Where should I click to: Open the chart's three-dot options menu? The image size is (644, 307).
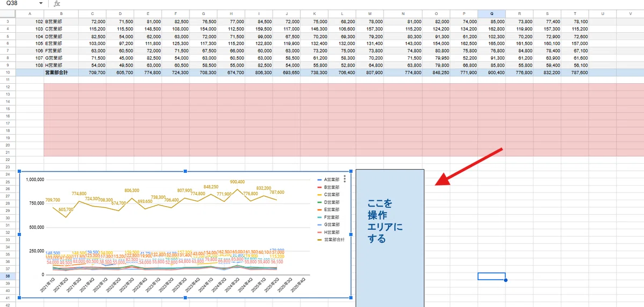click(x=345, y=180)
